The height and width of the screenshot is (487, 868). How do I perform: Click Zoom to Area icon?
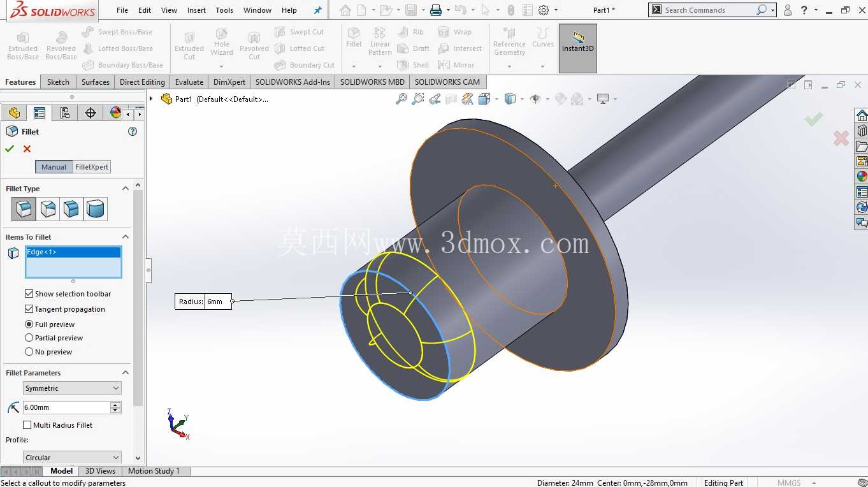(418, 99)
